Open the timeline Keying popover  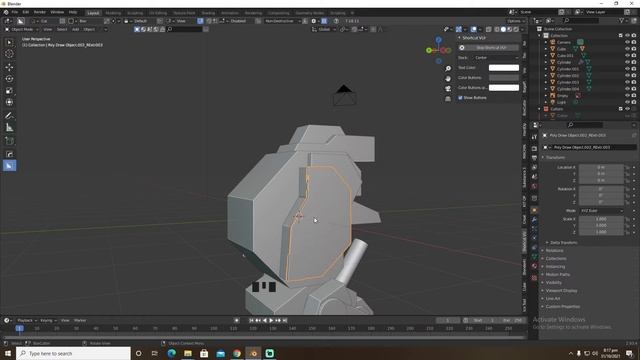[x=48, y=320]
